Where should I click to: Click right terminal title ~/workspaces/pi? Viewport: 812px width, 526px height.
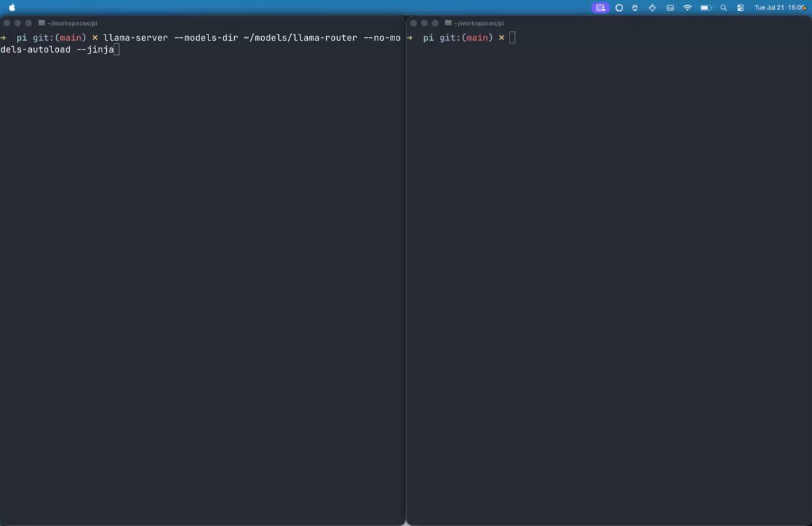click(x=478, y=23)
